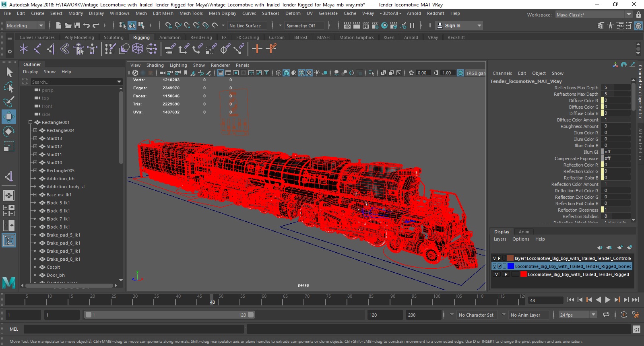
Task: Undo the last action with the arrow icon
Action: [87, 25]
